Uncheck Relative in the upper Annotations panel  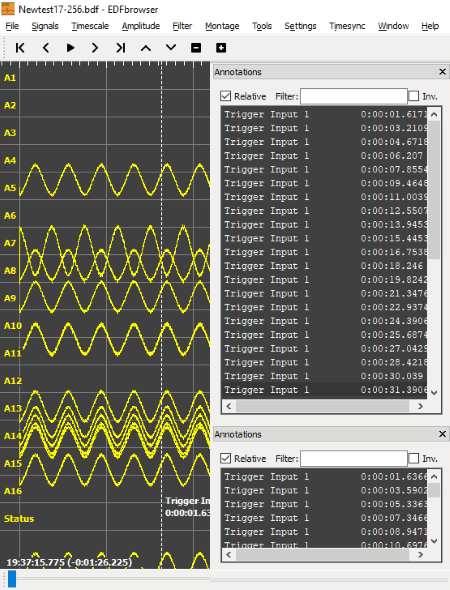click(x=226, y=96)
